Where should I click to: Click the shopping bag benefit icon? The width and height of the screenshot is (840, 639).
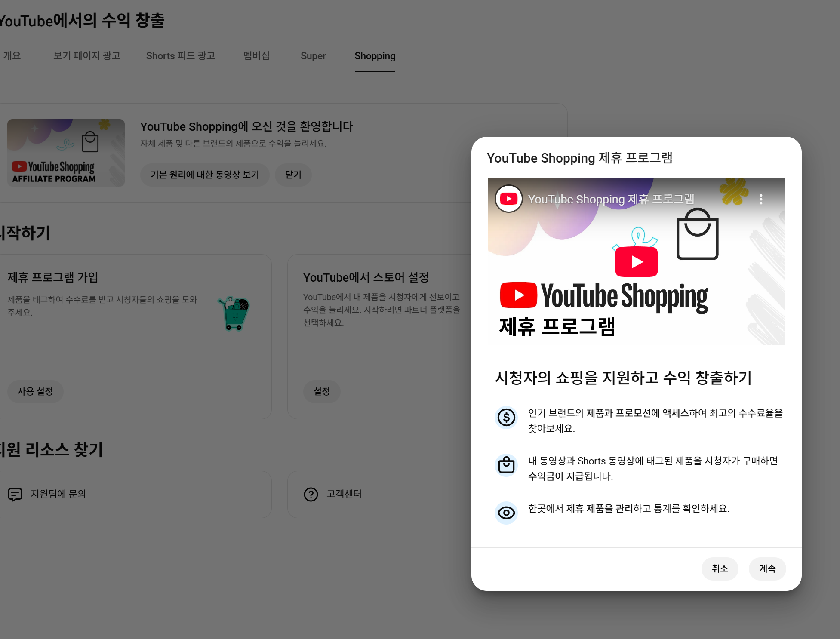coord(506,465)
